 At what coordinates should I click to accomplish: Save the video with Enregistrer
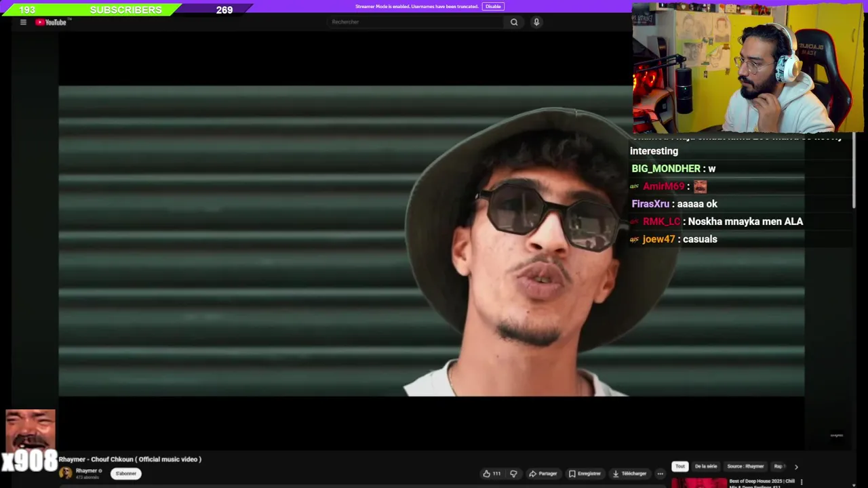tap(585, 474)
